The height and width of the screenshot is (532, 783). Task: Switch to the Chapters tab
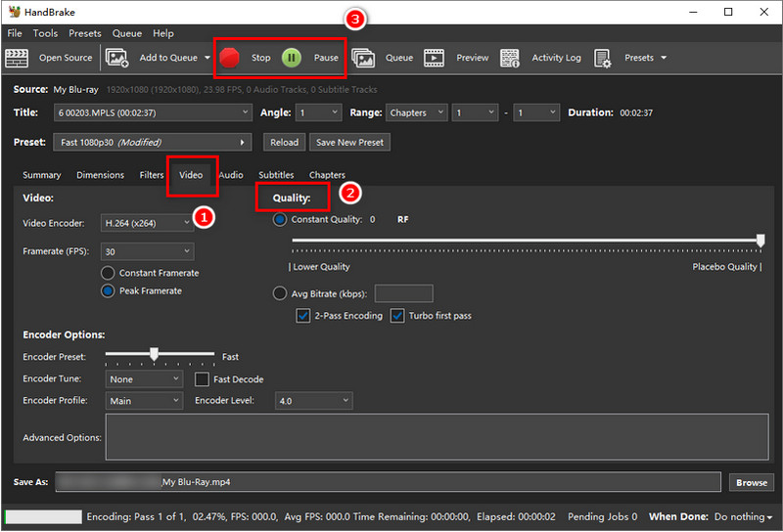[327, 175]
